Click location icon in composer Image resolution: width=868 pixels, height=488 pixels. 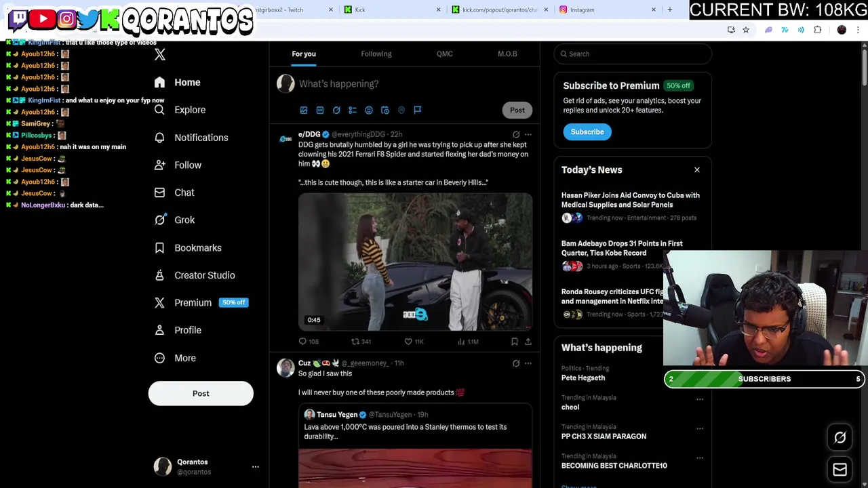tap(401, 110)
